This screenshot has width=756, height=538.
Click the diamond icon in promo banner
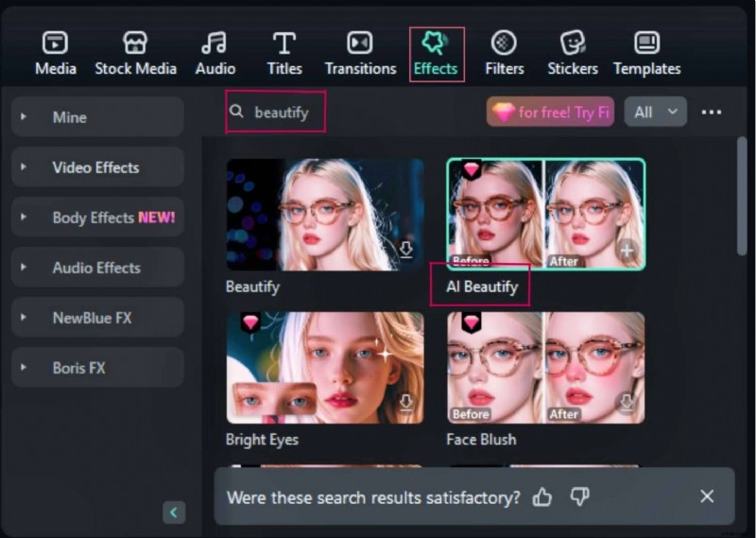[503, 113]
